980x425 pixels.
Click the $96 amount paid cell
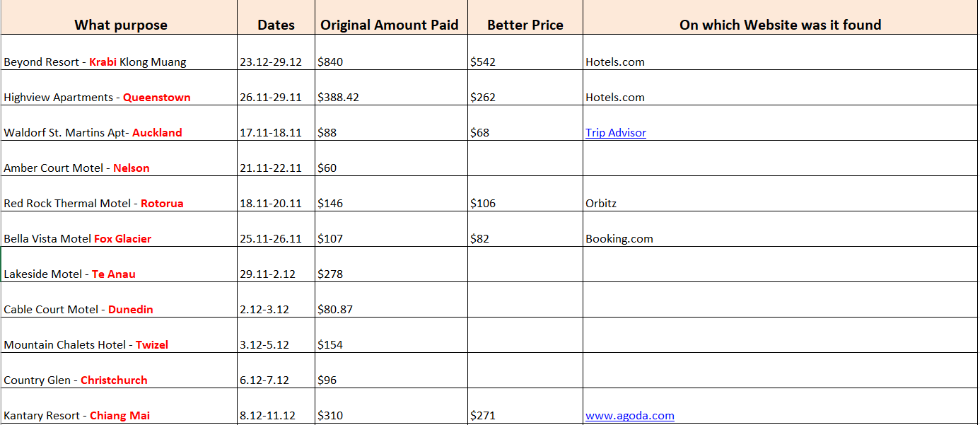click(391, 371)
